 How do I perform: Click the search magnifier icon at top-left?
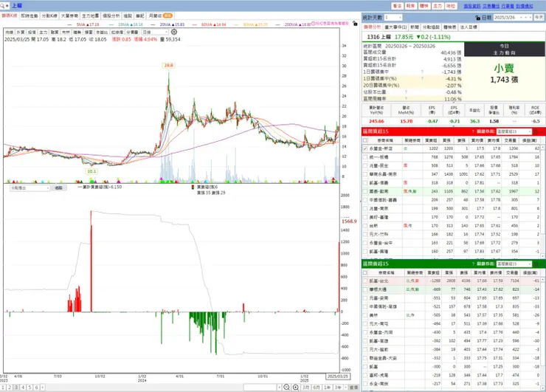[2, 6]
